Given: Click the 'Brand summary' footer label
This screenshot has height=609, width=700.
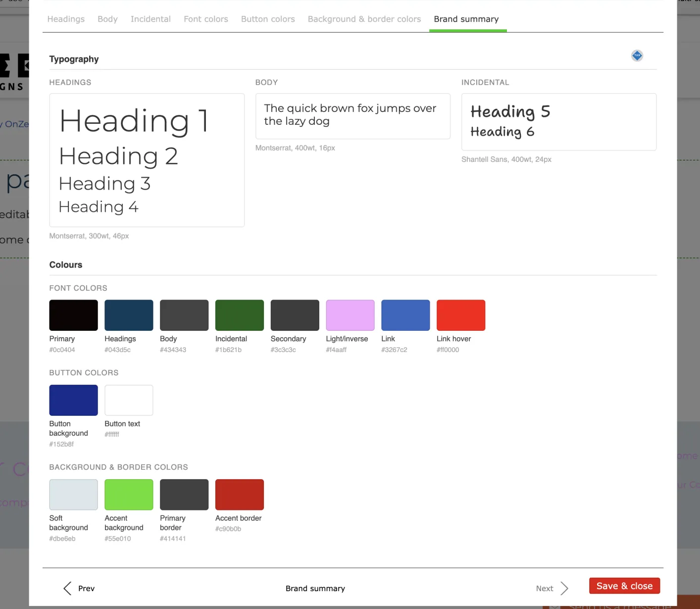Looking at the screenshot, I should [x=315, y=588].
